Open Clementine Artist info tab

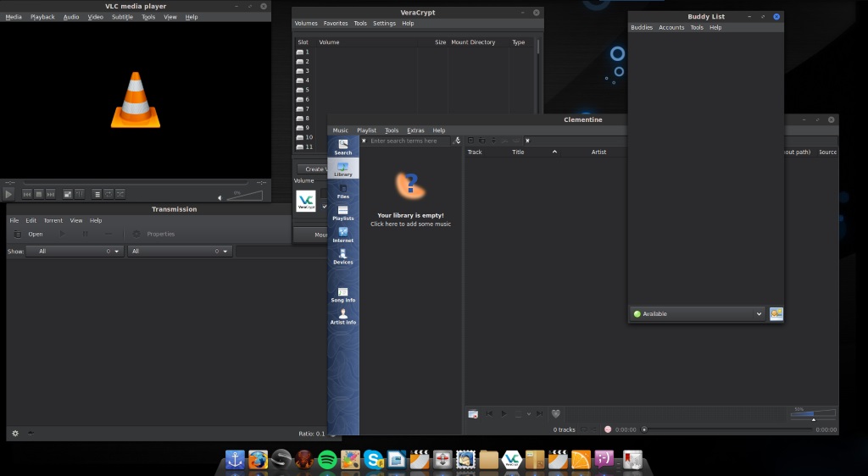tap(342, 316)
